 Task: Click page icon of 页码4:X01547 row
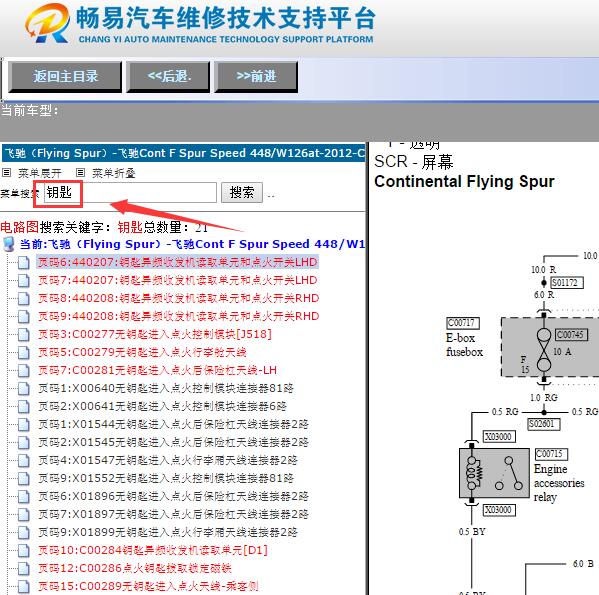[24, 461]
